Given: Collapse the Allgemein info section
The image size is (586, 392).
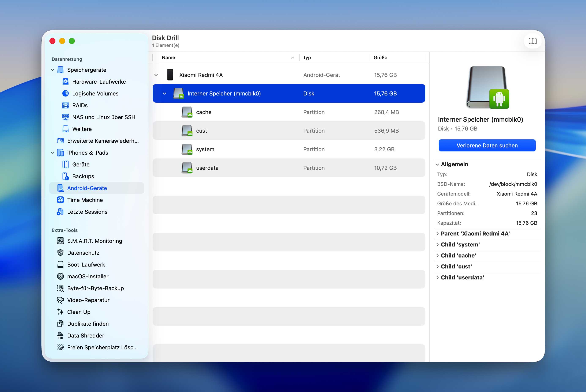Looking at the screenshot, I should click(x=437, y=165).
